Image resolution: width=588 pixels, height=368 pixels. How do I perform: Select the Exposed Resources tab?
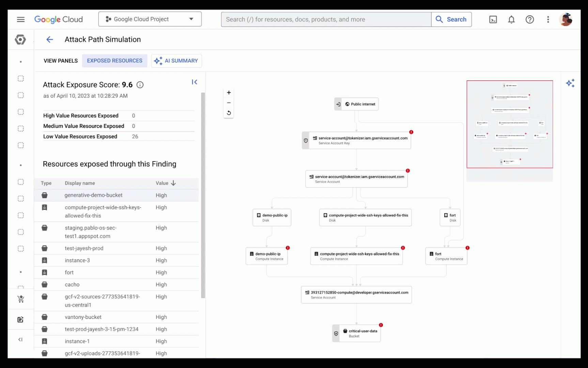[114, 61]
